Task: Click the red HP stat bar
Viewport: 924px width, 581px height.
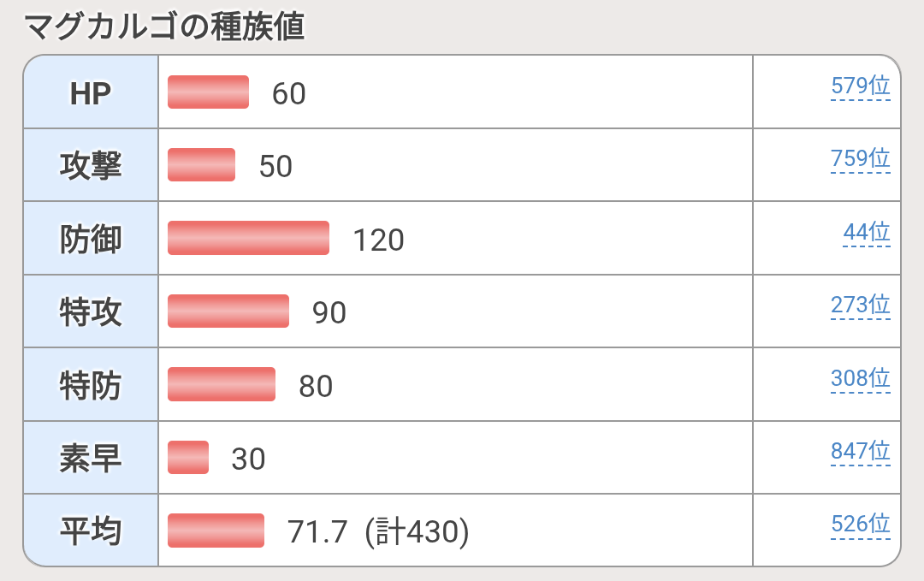Action: tap(208, 92)
